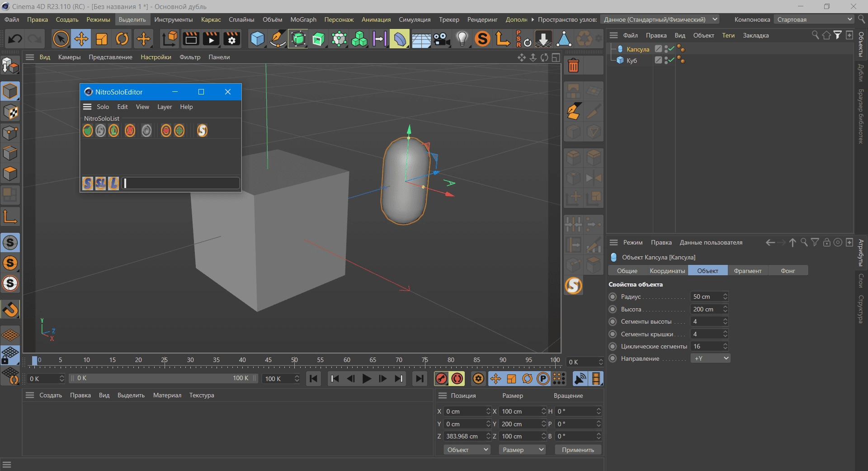Toggle the Капсула enabled green checkmark
868x471 pixels.
[671, 48]
